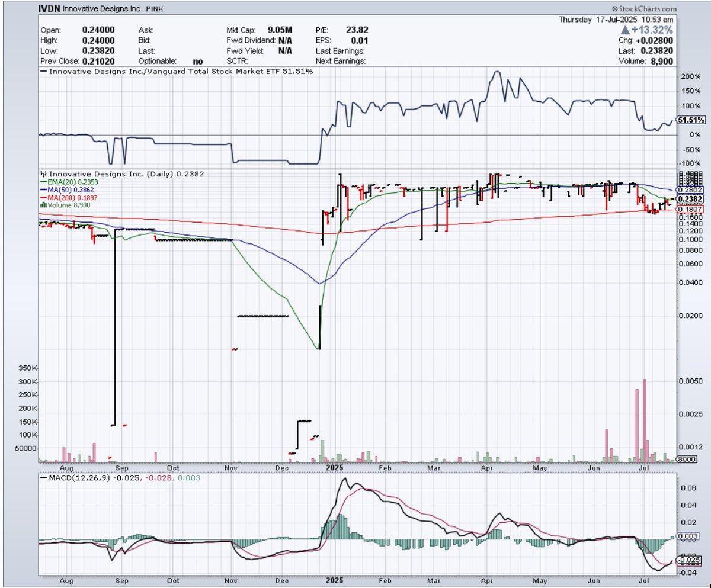The width and height of the screenshot is (711, 588).
Task: Click the 'Fwd Yield:' label
Action: click(245, 51)
